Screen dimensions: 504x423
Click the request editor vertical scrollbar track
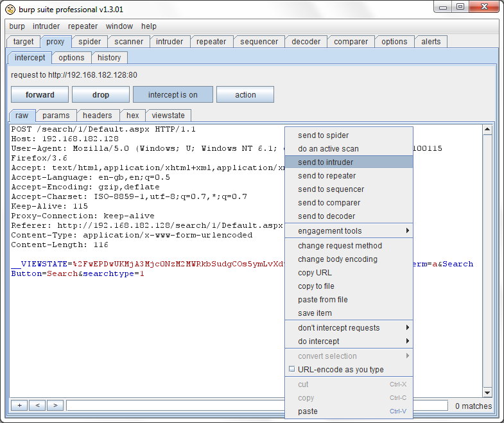click(487, 257)
